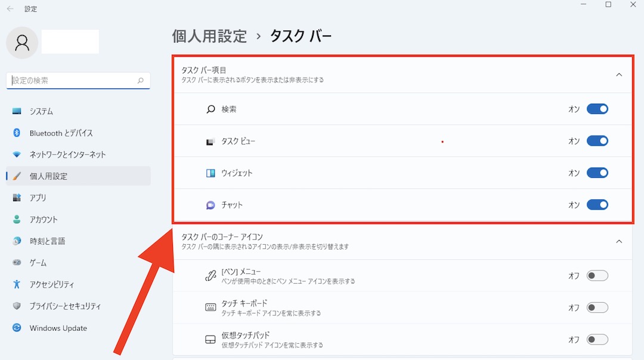644x360 pixels.
Task: Click the 設定の検索 search box
Action: click(x=78, y=80)
